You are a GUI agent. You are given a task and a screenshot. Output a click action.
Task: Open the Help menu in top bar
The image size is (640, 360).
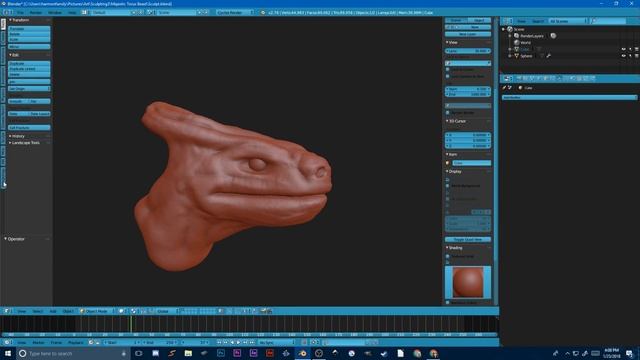point(72,13)
